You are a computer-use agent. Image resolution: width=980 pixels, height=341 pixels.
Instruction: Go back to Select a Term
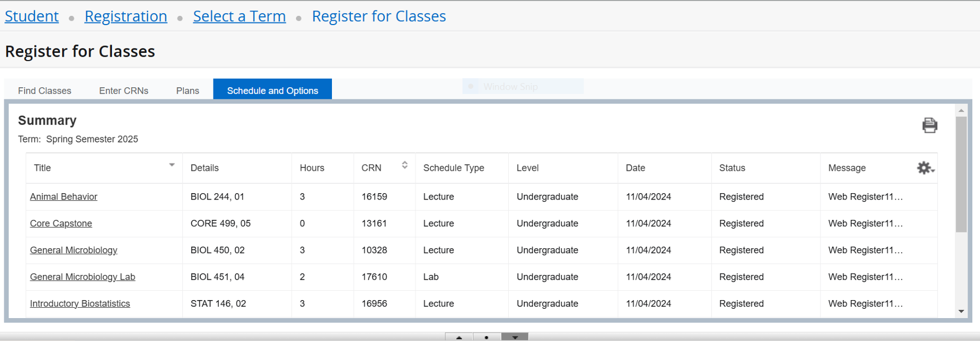tap(240, 16)
